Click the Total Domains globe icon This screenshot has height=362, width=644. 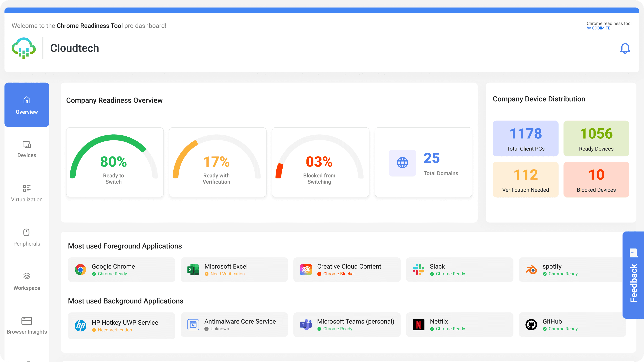(402, 163)
